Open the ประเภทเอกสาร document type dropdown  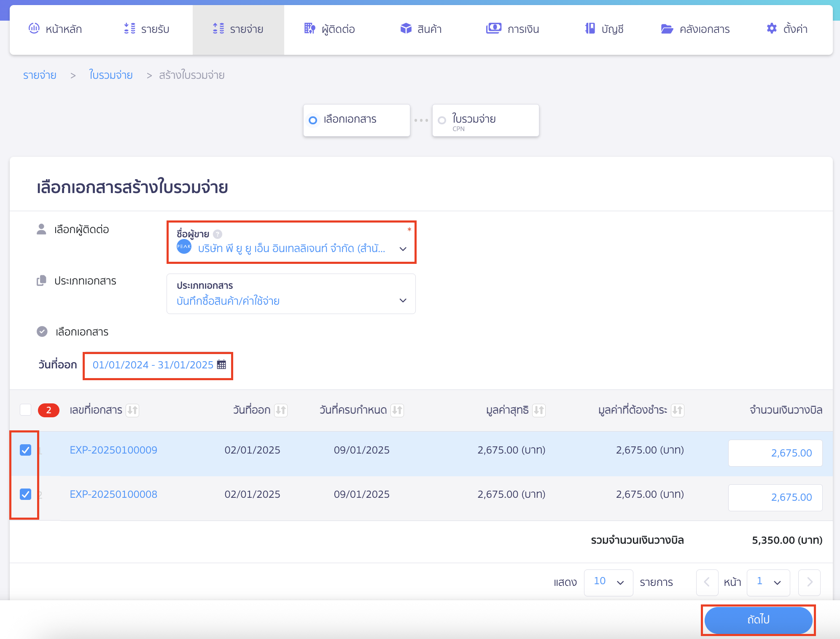[x=403, y=301]
